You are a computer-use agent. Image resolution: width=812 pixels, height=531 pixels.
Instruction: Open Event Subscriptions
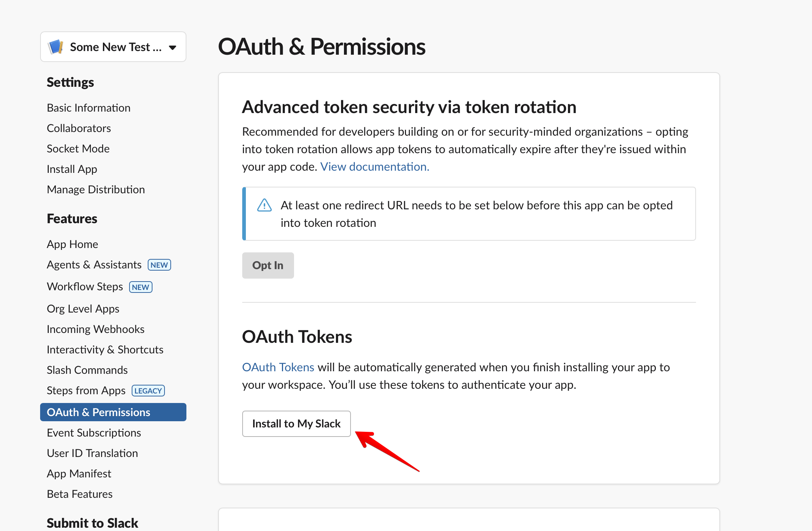pos(94,433)
